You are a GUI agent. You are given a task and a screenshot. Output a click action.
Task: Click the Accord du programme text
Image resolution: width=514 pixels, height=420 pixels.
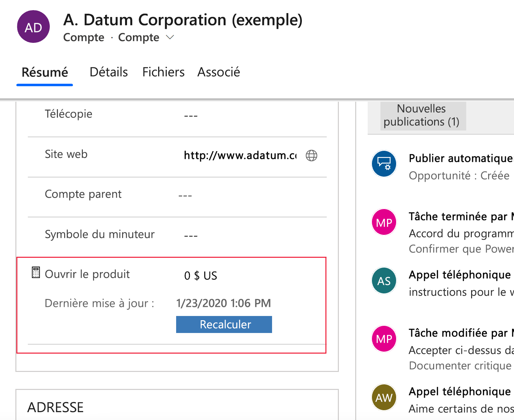click(x=461, y=234)
